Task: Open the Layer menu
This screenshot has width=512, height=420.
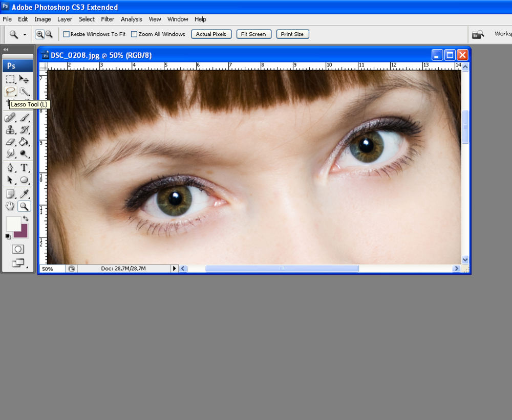Action: [x=65, y=19]
